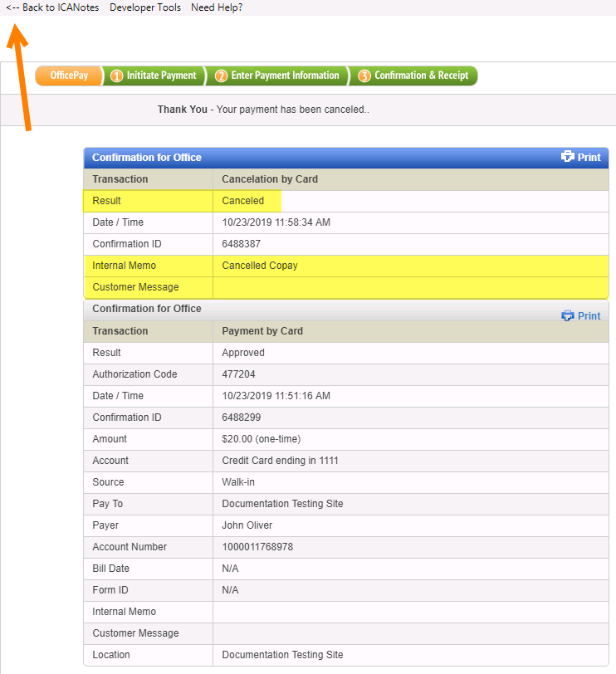The image size is (616, 674).
Task: Click the printer icon above Payment by Card
Action: coord(568,315)
